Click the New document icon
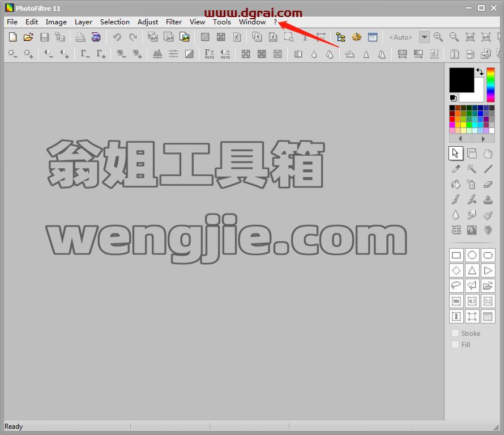The width and height of the screenshot is (504, 435). (x=12, y=37)
